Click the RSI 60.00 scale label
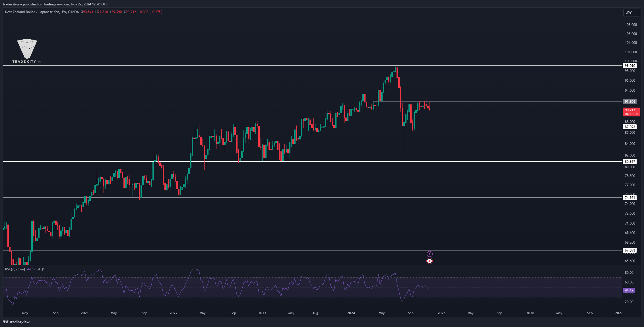644x327 pixels. coord(629,282)
